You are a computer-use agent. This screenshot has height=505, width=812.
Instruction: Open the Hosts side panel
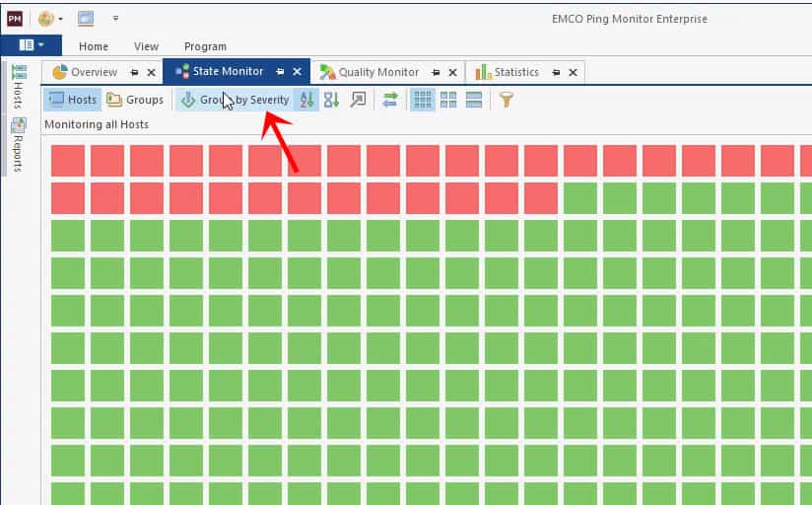(x=19, y=86)
